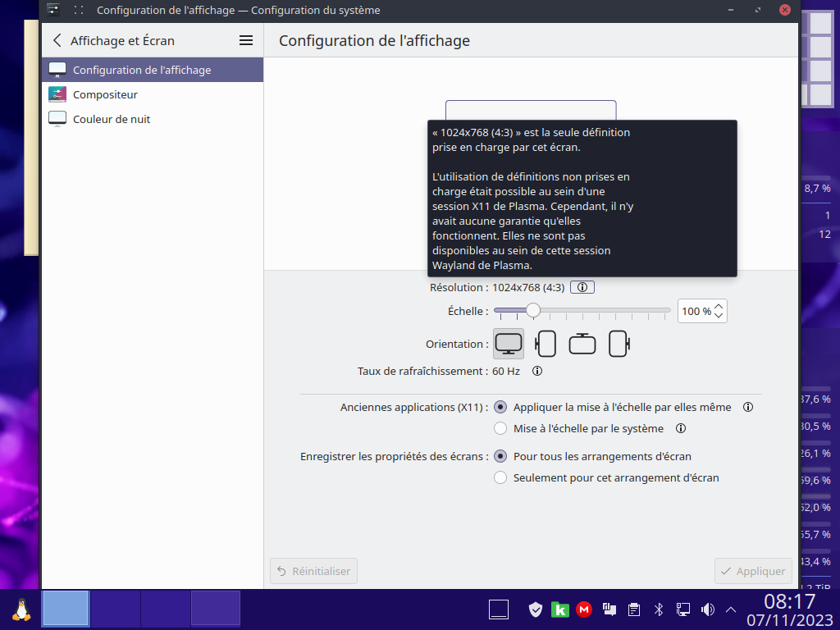Click the refresh rate info icon
The image size is (840, 630).
[537, 371]
